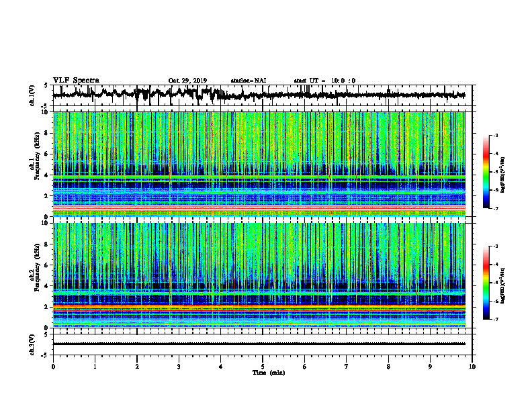
Task: Select the ch.1 spectrogram's color scale bar
Action: click(x=486, y=172)
